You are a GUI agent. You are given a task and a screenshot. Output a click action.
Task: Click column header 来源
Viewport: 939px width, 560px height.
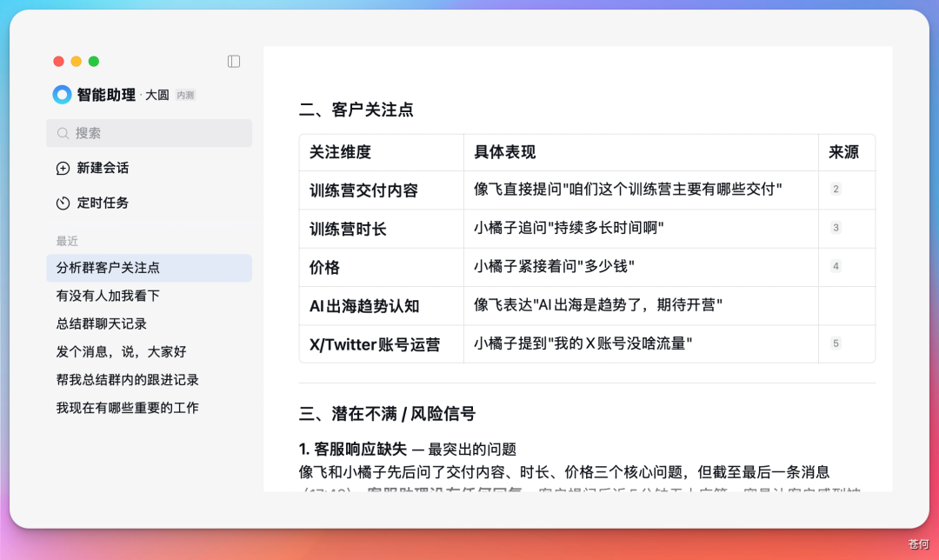pos(843,152)
